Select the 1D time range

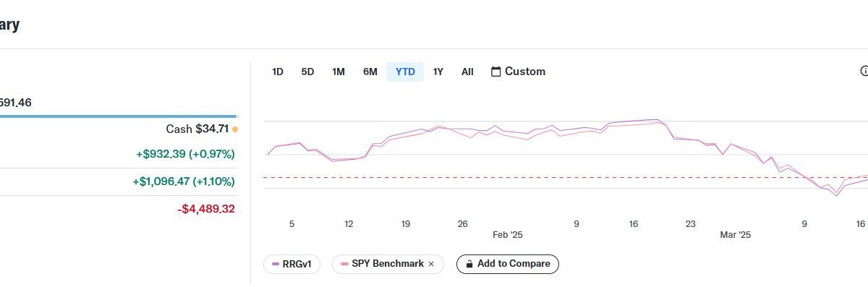278,72
